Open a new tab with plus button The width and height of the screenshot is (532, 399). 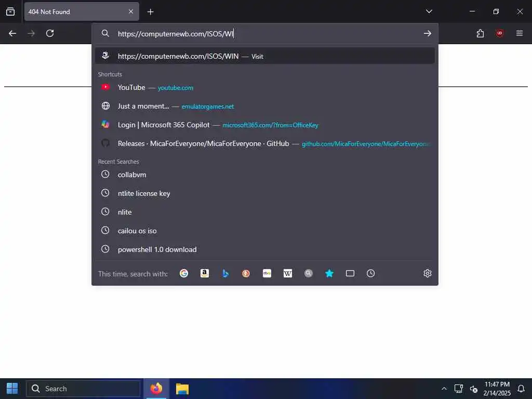[x=150, y=12]
